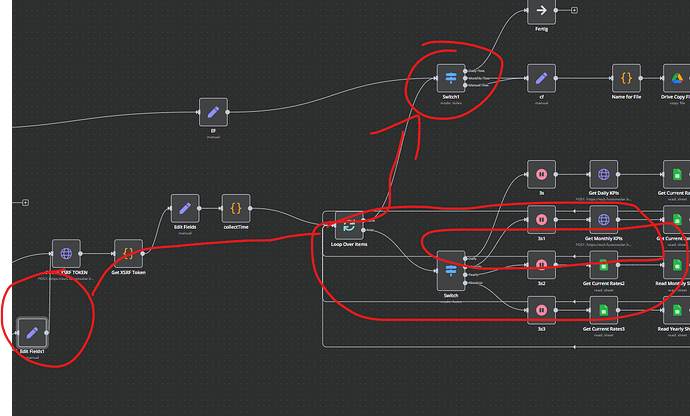Viewport: 690px width, 416px height.
Task: Open the Edit Fields1 node
Action: click(x=32, y=333)
